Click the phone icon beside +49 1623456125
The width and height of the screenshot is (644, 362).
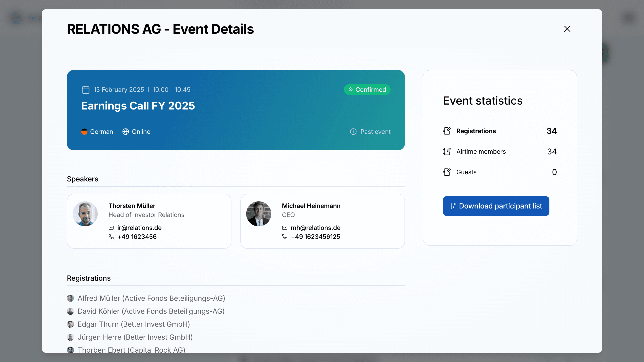[x=284, y=237]
